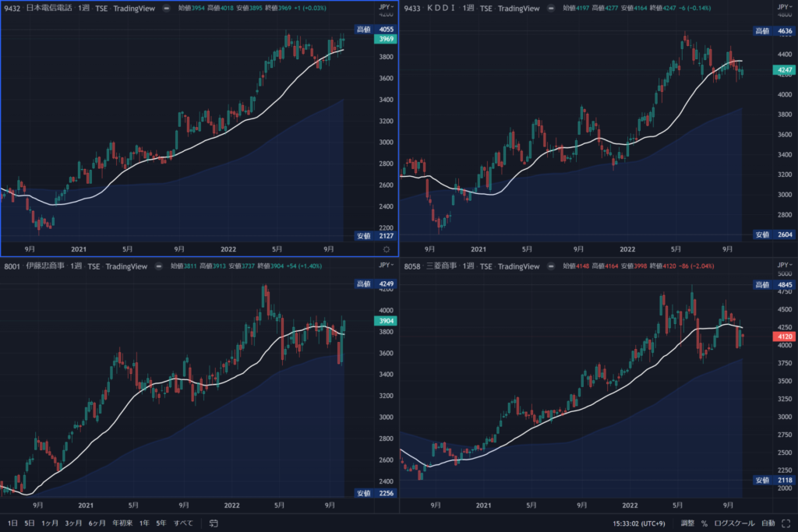Select the 1ヶ月 time range

point(49,523)
